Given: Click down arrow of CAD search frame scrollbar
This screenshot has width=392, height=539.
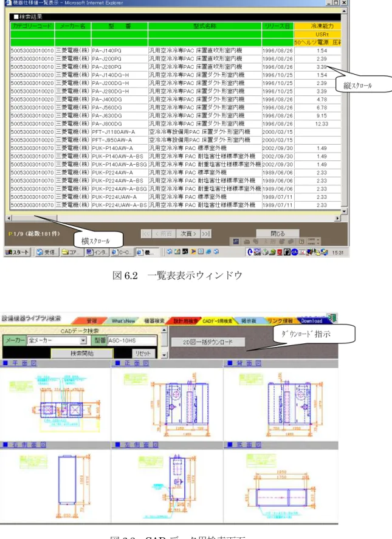Looking at the screenshot, I should point(164,355).
